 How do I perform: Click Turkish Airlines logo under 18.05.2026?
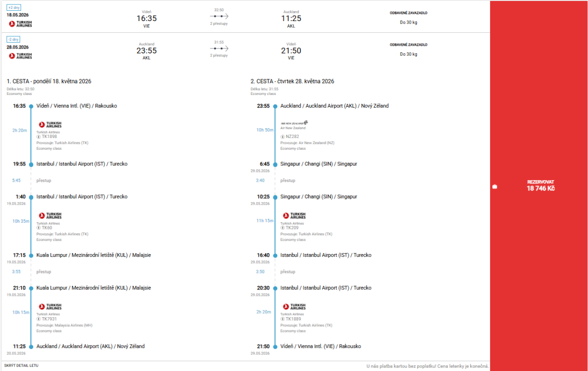(20, 24)
